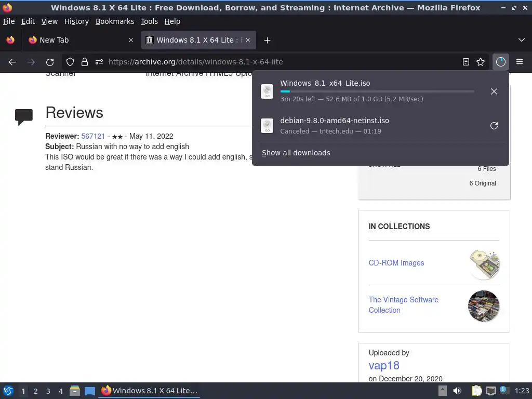Viewport: 532px width, 399px height.
Task: Expand the list all tabs chevron
Action: click(522, 40)
